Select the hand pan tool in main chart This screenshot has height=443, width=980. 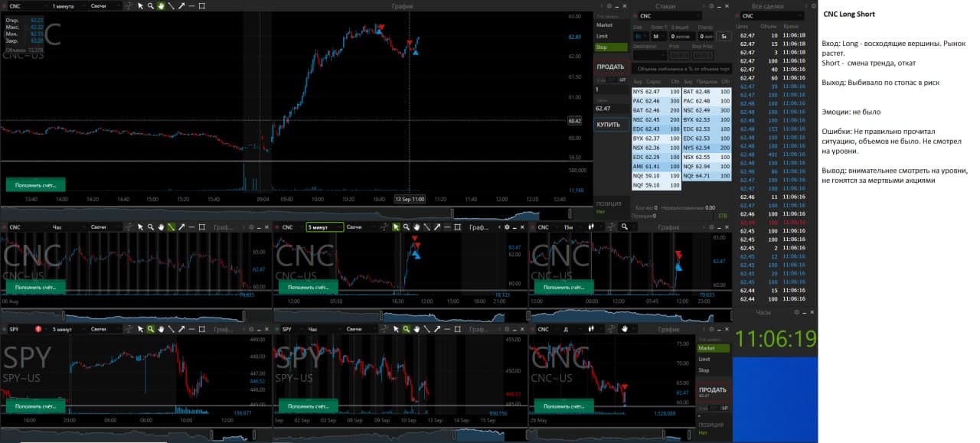(161, 5)
